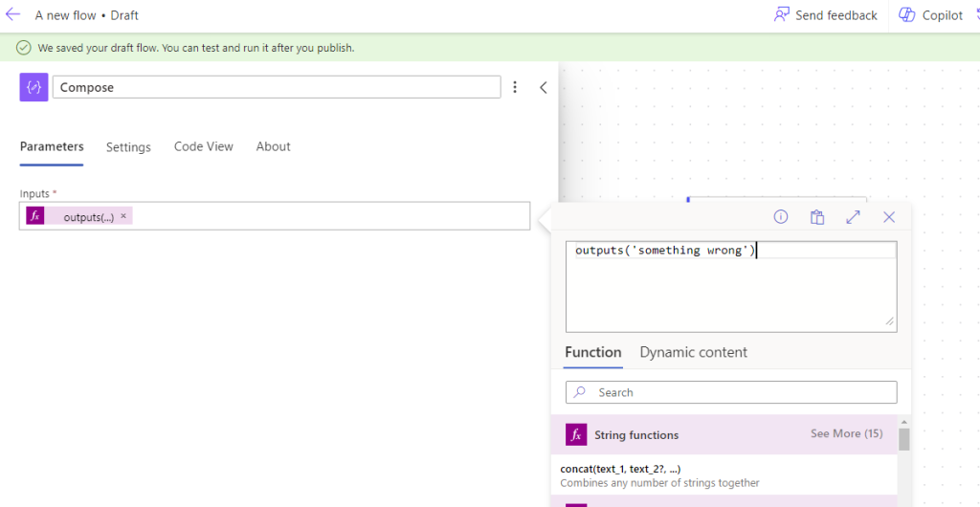
Task: Click the clipboard paste icon
Action: [817, 216]
